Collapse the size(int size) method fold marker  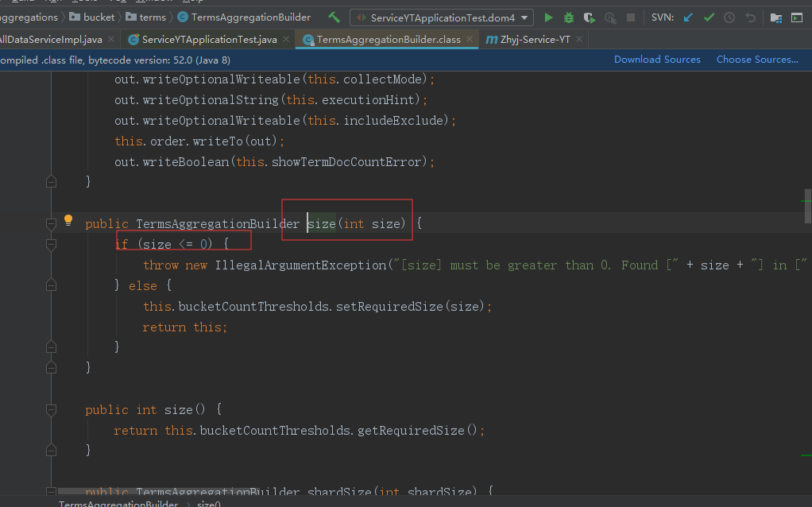pyautogui.click(x=51, y=224)
